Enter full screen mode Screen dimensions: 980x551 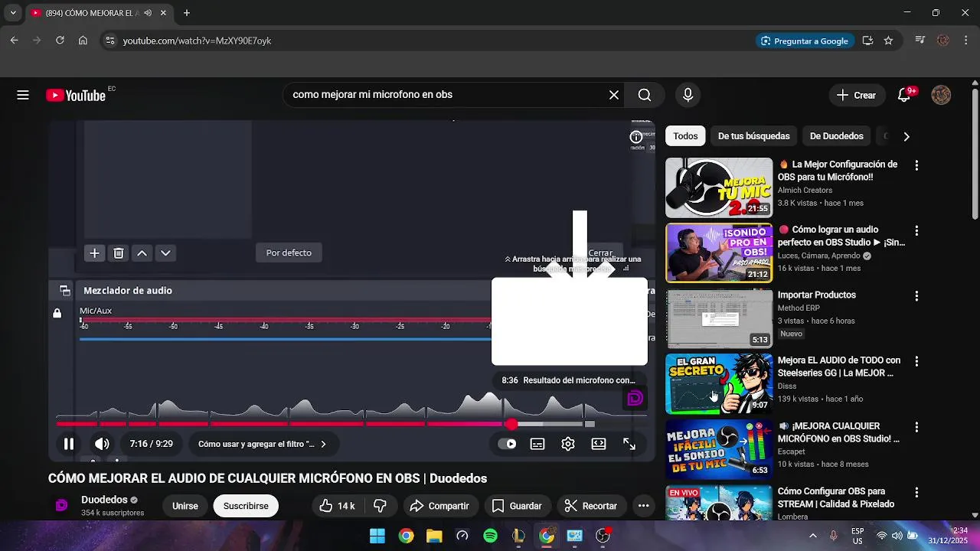[629, 444]
